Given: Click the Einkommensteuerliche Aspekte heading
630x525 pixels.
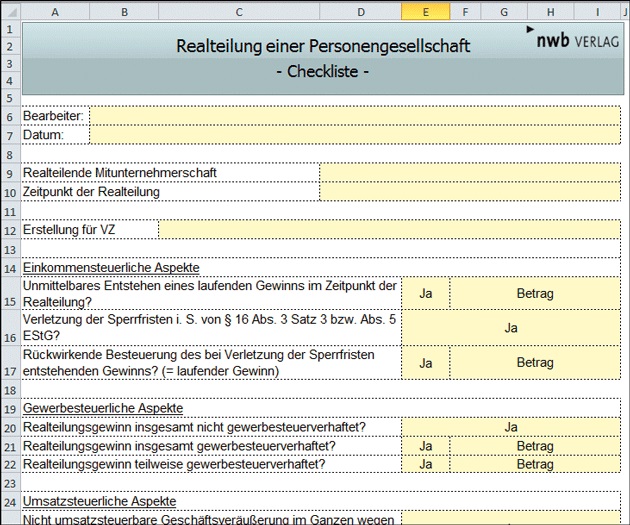Looking at the screenshot, I should point(111,268).
